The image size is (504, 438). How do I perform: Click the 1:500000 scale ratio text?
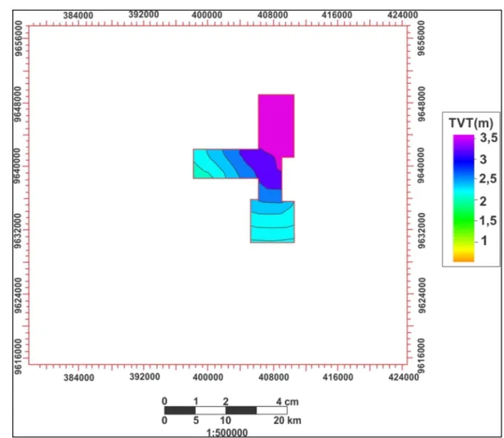pyautogui.click(x=227, y=432)
